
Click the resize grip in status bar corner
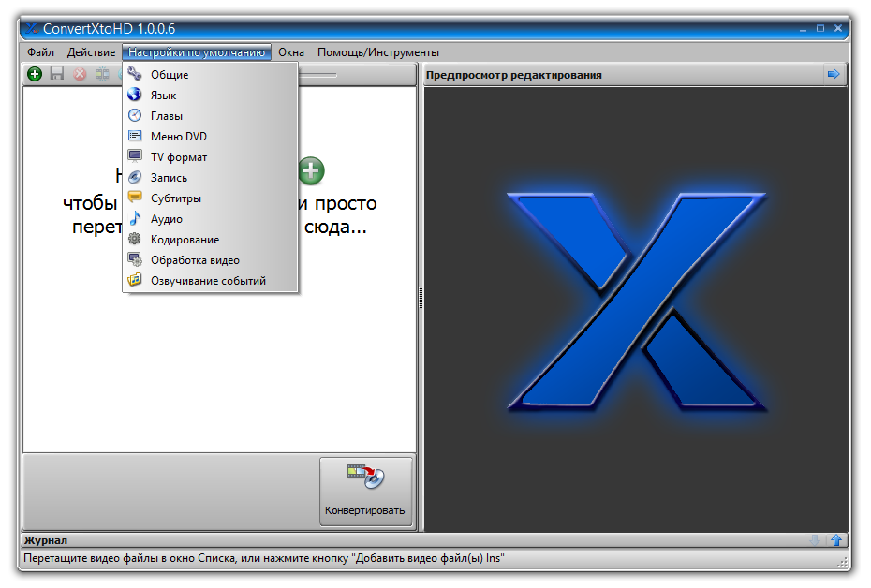842,563
